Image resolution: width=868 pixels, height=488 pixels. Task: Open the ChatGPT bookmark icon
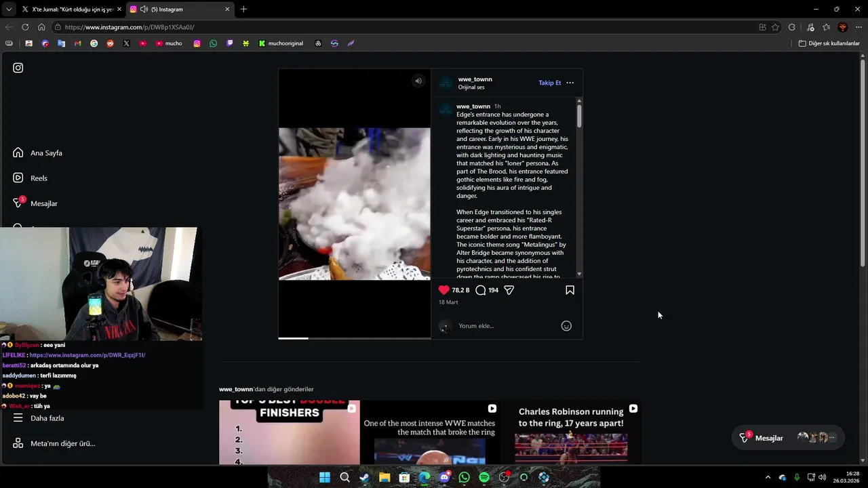[318, 43]
